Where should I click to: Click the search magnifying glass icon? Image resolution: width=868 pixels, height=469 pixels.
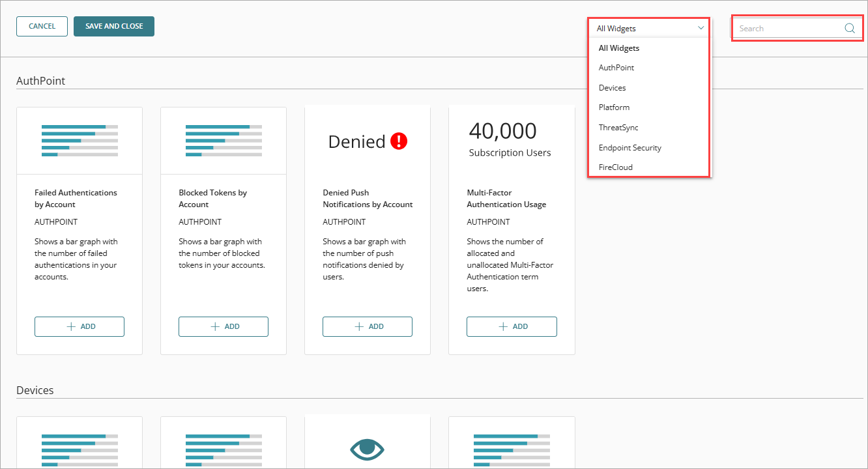coord(849,28)
